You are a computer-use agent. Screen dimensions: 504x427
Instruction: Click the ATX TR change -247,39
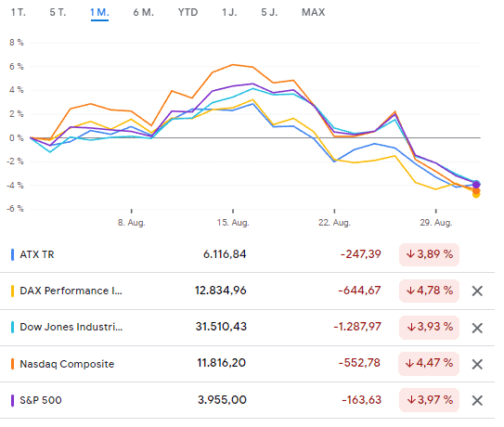point(361,254)
